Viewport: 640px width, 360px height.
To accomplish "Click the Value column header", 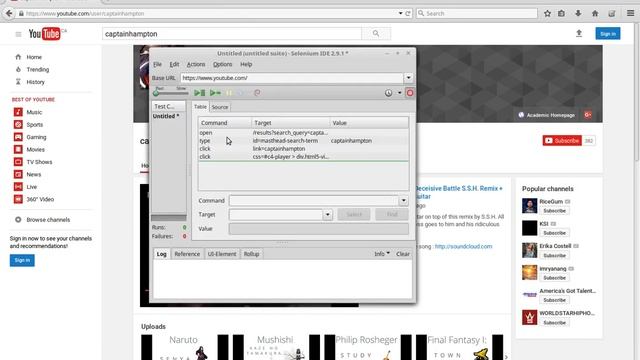I will [369, 123].
